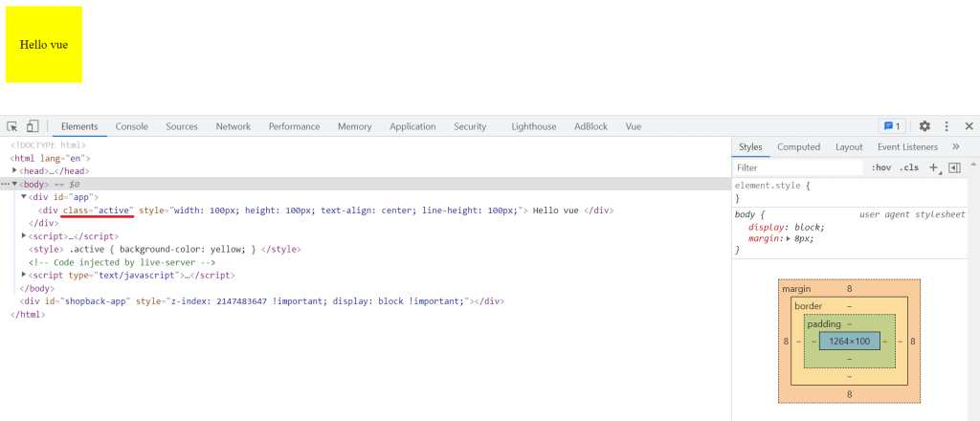Click the three dots beside body node

[x=5, y=185]
